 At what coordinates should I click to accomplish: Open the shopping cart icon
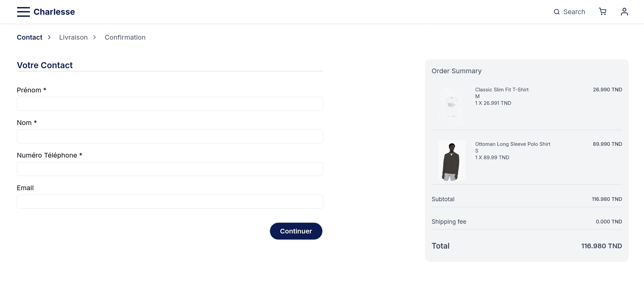click(x=603, y=12)
